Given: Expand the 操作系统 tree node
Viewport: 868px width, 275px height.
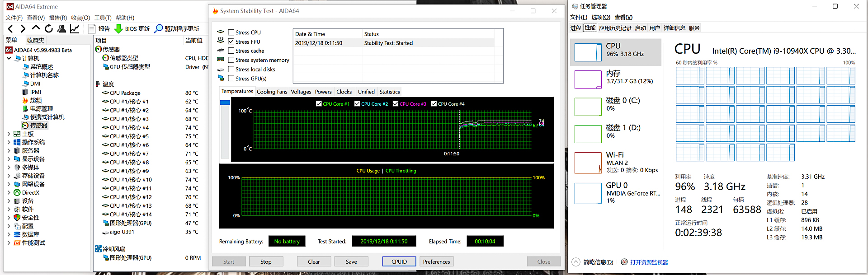Looking at the screenshot, I should [x=9, y=142].
